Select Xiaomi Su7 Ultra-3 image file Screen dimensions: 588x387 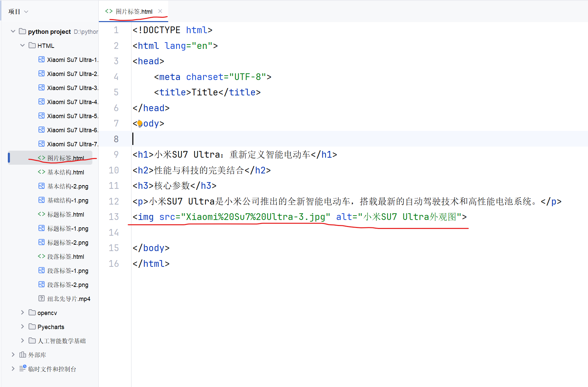72,88
